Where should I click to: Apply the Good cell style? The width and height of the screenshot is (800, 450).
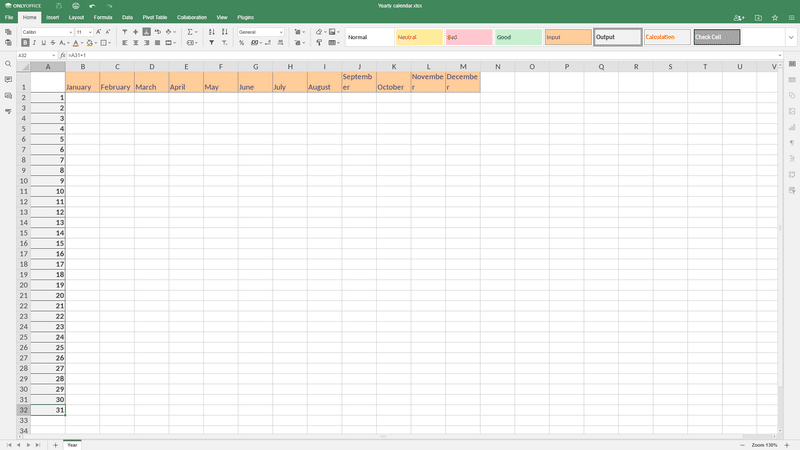518,37
